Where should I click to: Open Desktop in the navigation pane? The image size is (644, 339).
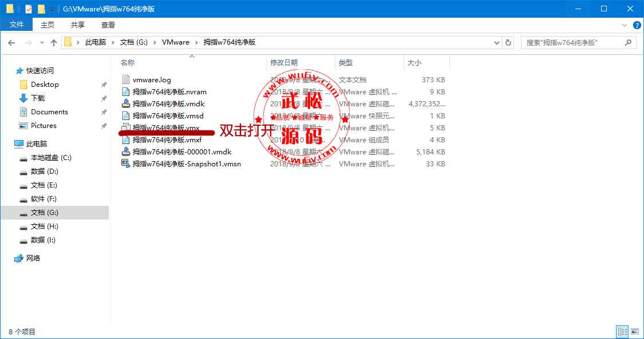pyautogui.click(x=45, y=85)
